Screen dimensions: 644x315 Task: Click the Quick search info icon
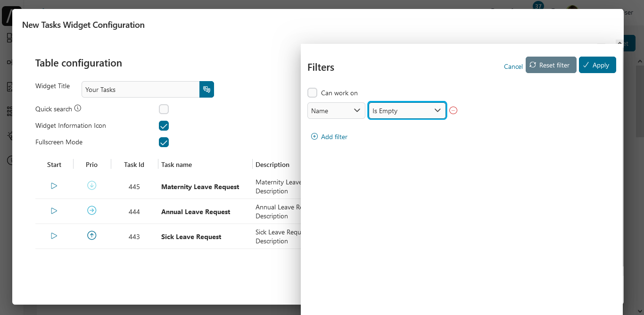[78, 108]
